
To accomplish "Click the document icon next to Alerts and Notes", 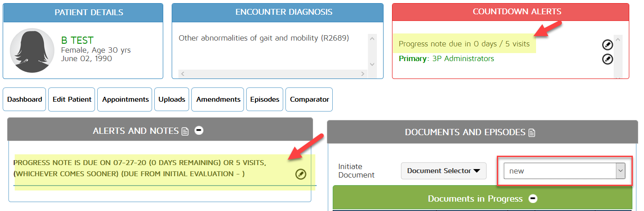I will click(185, 131).
